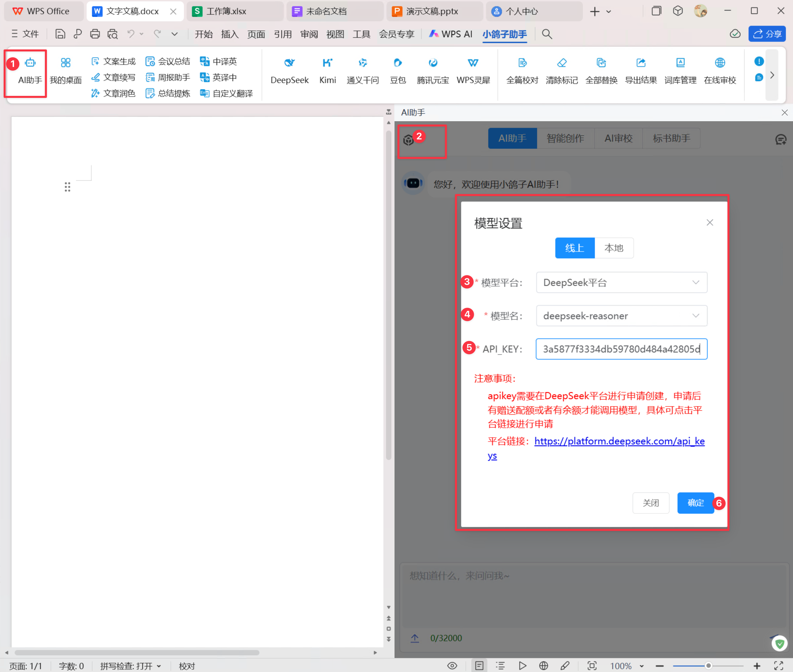Open zoom percentage dropdown in status bar
This screenshot has height=672, width=793.
pos(642,666)
